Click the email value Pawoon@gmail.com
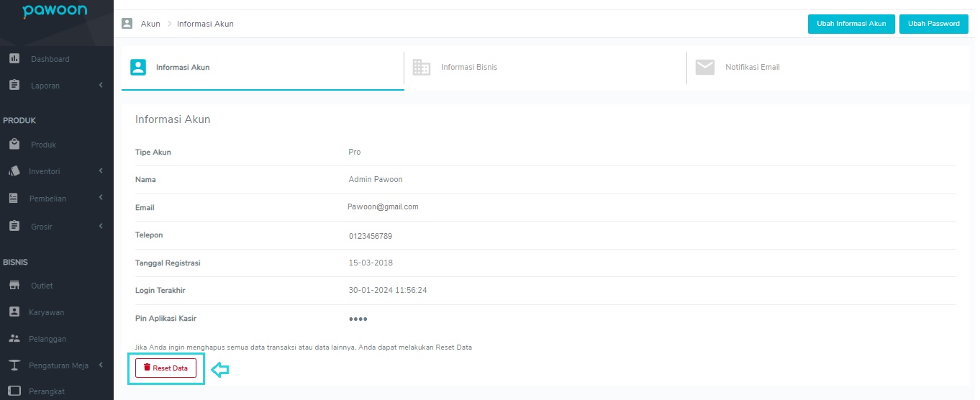 [x=383, y=206]
